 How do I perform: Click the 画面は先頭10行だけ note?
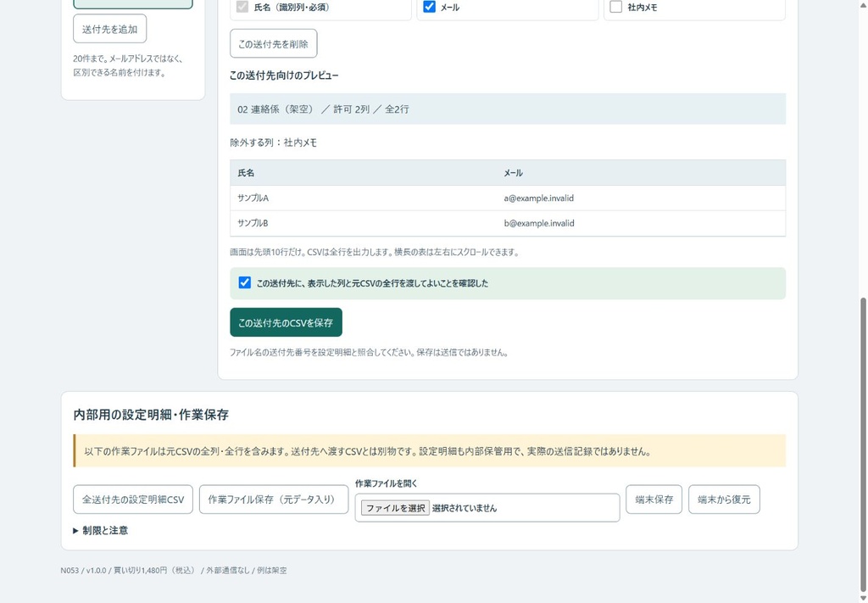tap(374, 253)
